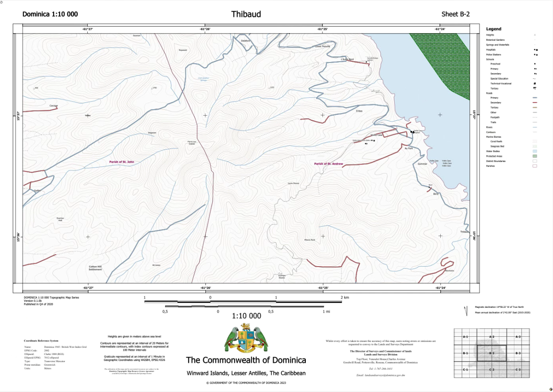Click the 1:10 000 scale text below scale bar

[x=246, y=316]
